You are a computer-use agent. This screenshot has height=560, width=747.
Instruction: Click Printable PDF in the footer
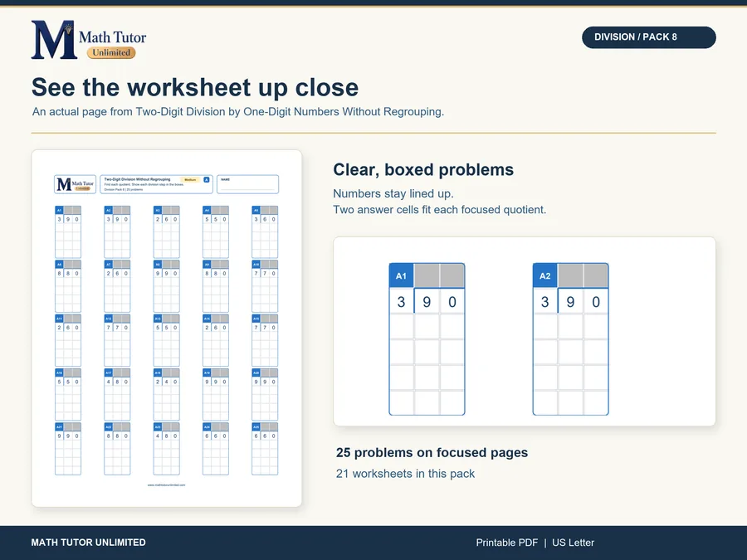coord(506,543)
